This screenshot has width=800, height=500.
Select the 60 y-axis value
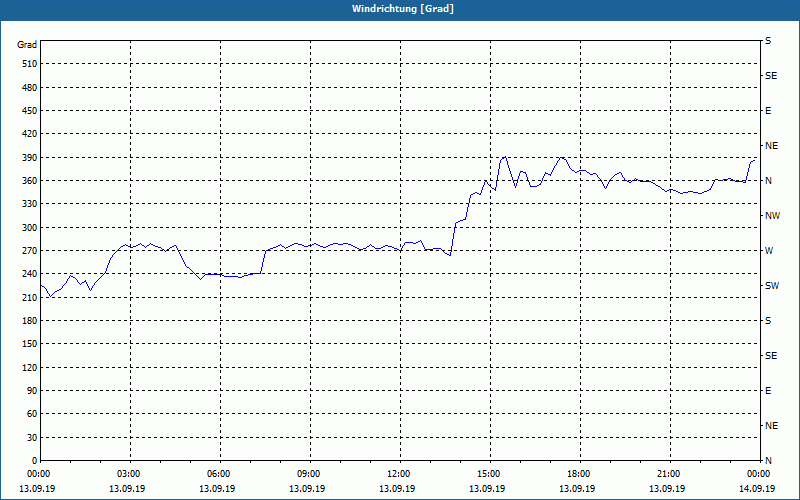pyautogui.click(x=32, y=414)
